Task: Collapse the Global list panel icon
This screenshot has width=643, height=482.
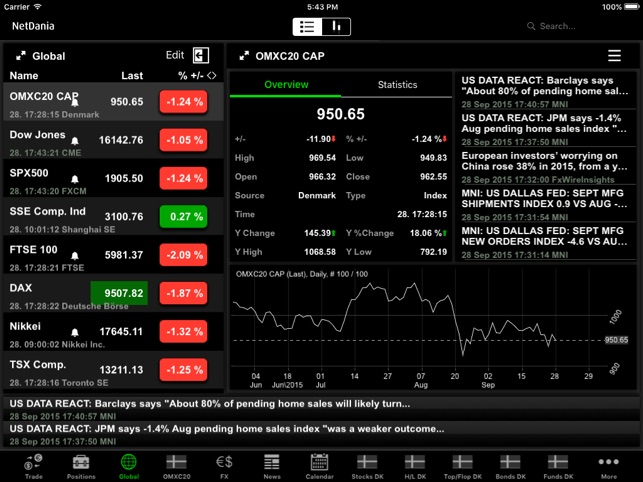Action: 201,55
